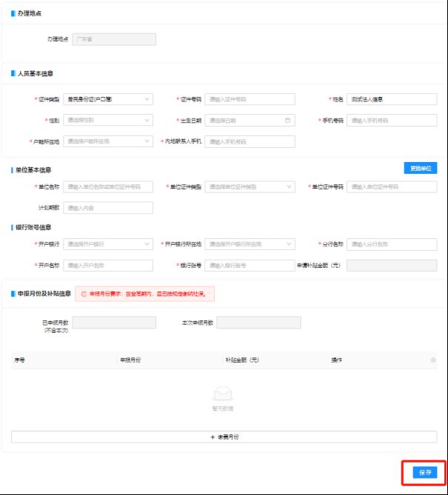Viewport: 448px width, 495px height.
Task: Click the 银行账号 bank account input field
Action: (250, 266)
